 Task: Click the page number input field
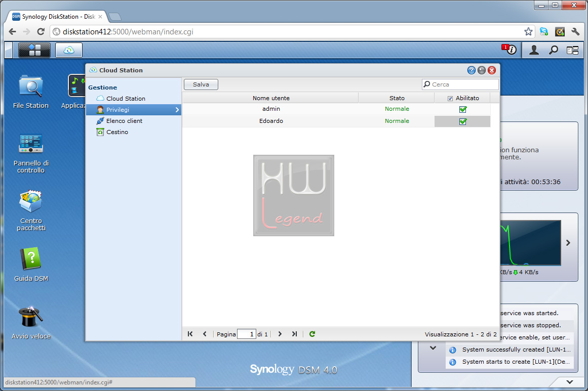click(x=246, y=334)
